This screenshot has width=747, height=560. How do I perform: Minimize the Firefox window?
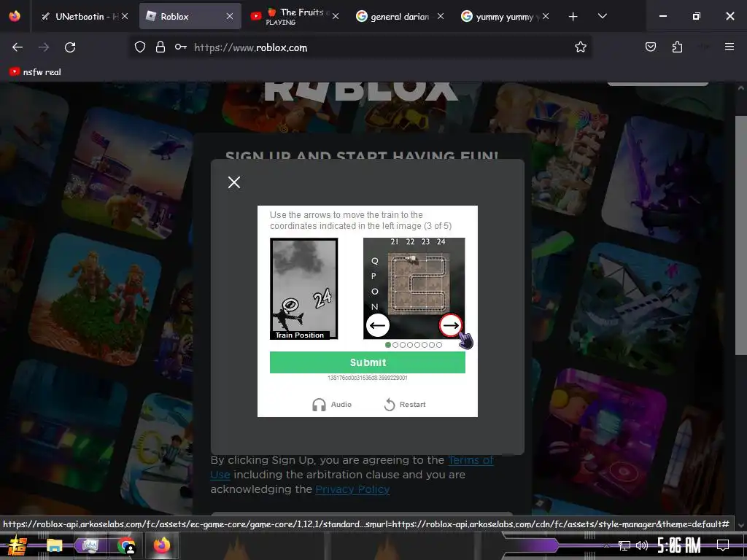coord(662,16)
